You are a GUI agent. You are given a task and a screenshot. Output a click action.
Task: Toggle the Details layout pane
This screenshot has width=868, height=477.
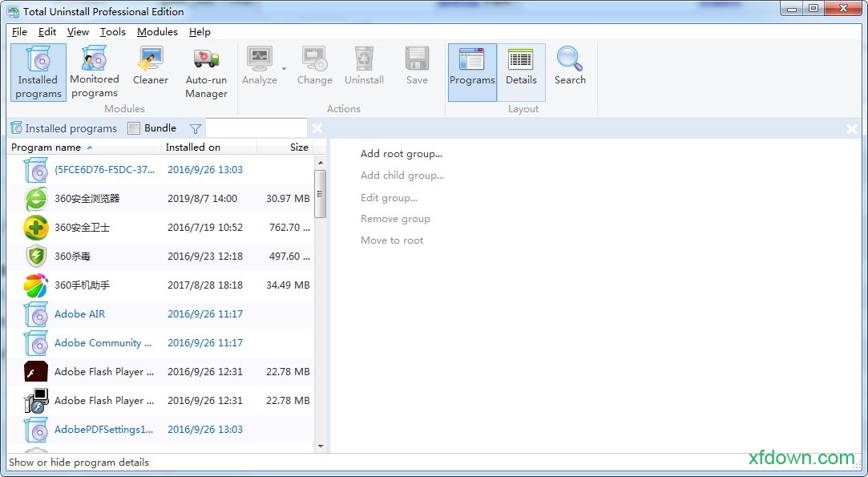[521, 72]
